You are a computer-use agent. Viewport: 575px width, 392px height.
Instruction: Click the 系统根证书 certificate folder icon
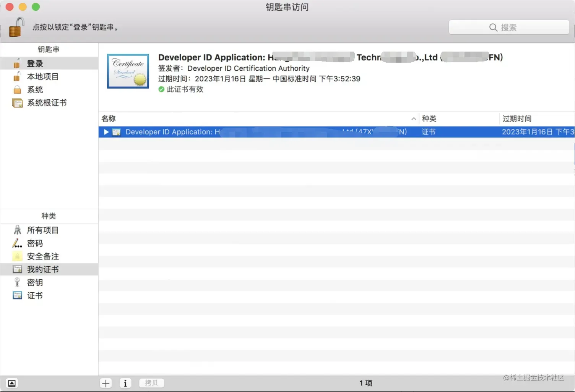tap(17, 103)
